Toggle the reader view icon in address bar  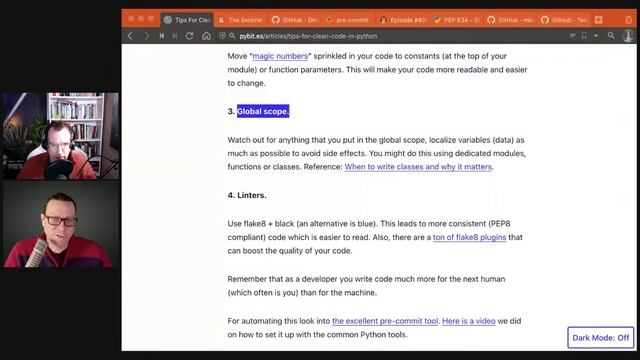click(573, 36)
